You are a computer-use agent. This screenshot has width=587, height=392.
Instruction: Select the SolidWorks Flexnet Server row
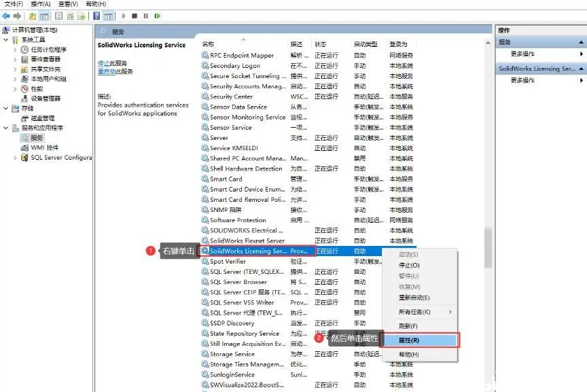308,240
